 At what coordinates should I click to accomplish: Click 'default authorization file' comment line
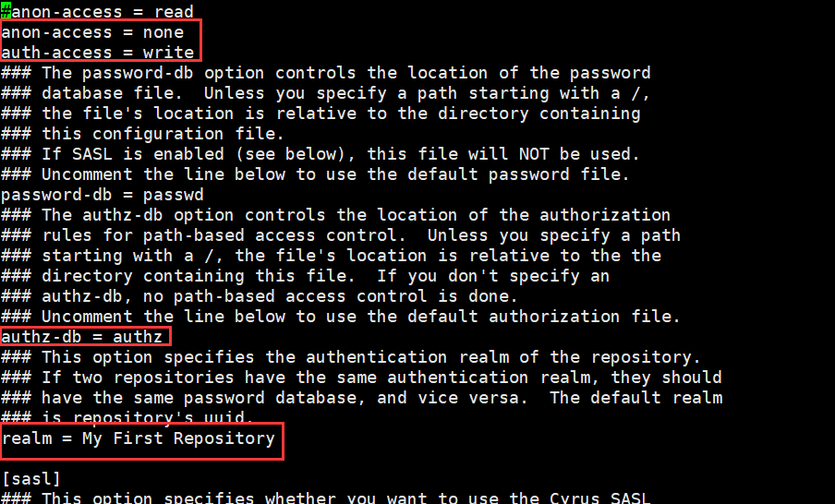tap(341, 317)
